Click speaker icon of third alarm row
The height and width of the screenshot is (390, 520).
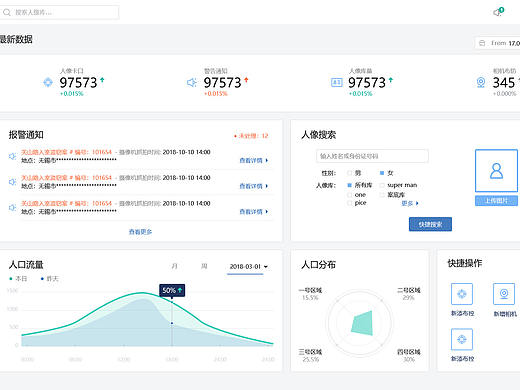click(x=12, y=207)
